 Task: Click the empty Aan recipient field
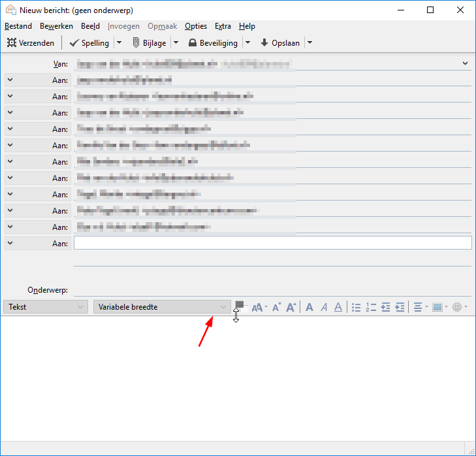coord(272,243)
